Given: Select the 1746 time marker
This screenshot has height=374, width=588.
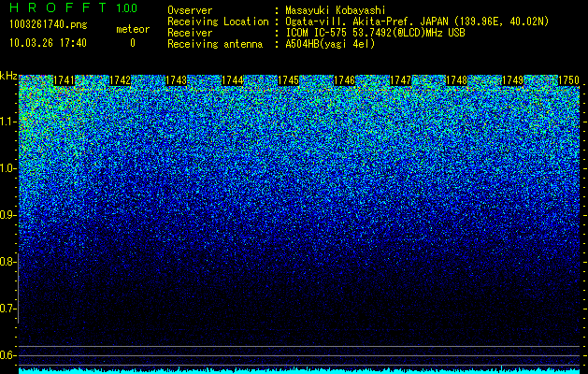Looking at the screenshot, I should [345, 80].
